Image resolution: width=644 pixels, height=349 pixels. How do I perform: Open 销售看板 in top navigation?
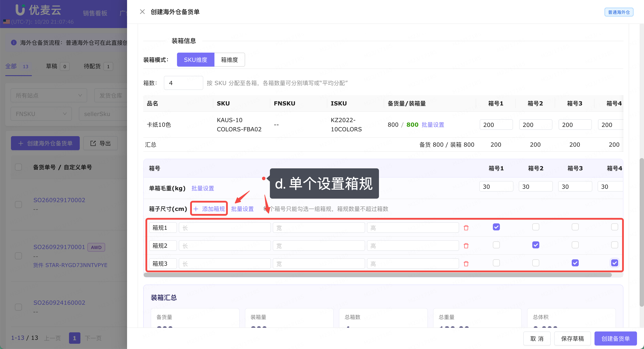pyautogui.click(x=95, y=13)
